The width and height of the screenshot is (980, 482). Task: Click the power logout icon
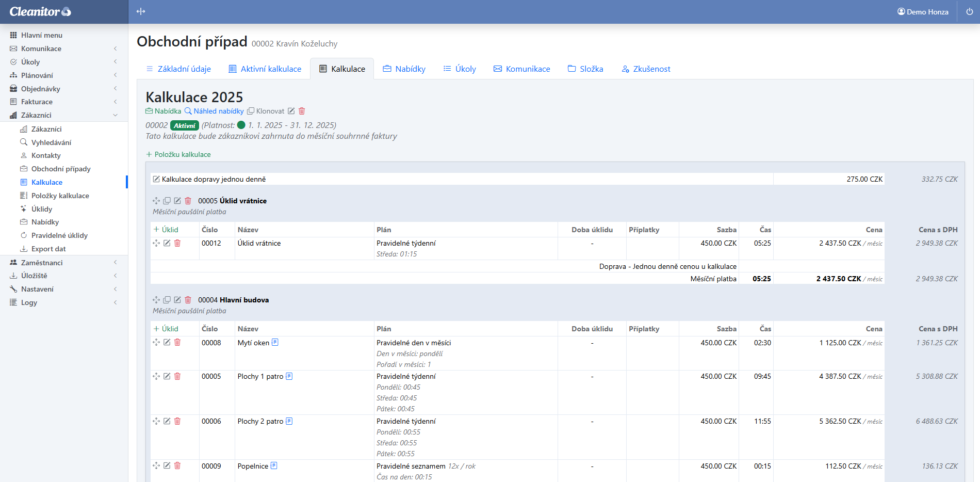(969, 11)
